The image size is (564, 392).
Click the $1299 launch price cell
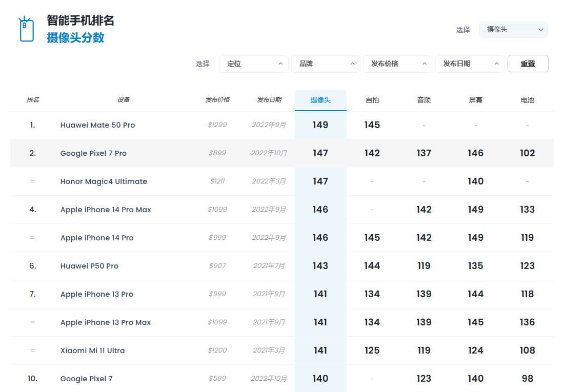217,125
